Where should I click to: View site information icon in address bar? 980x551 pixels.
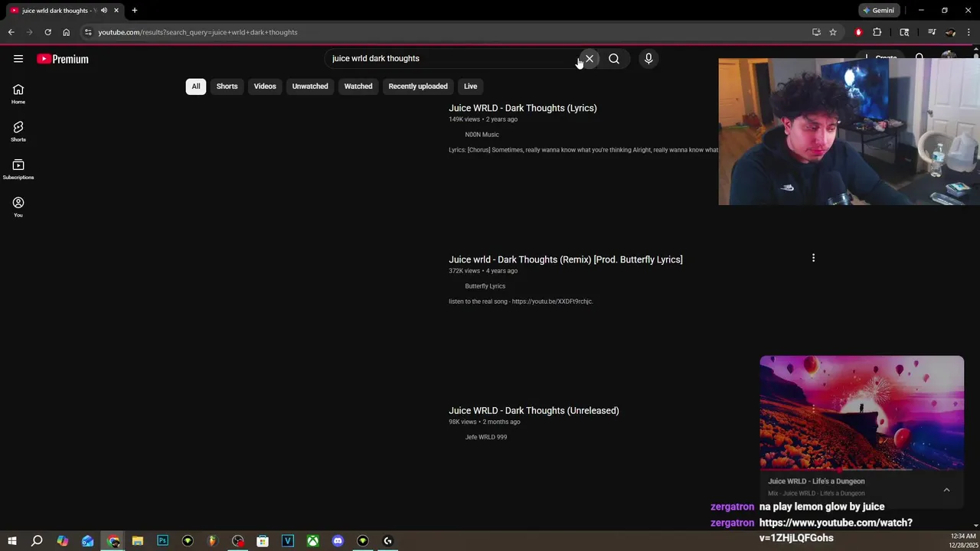pos(88,32)
